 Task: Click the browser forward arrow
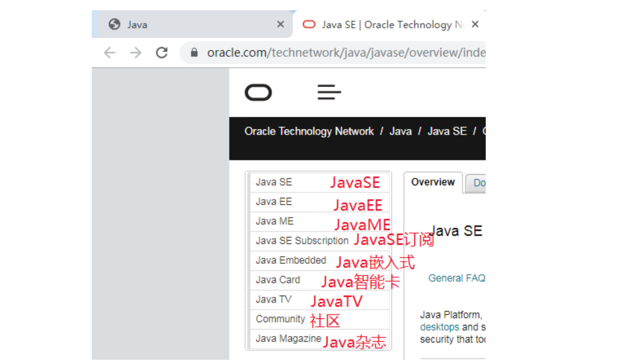(x=135, y=53)
